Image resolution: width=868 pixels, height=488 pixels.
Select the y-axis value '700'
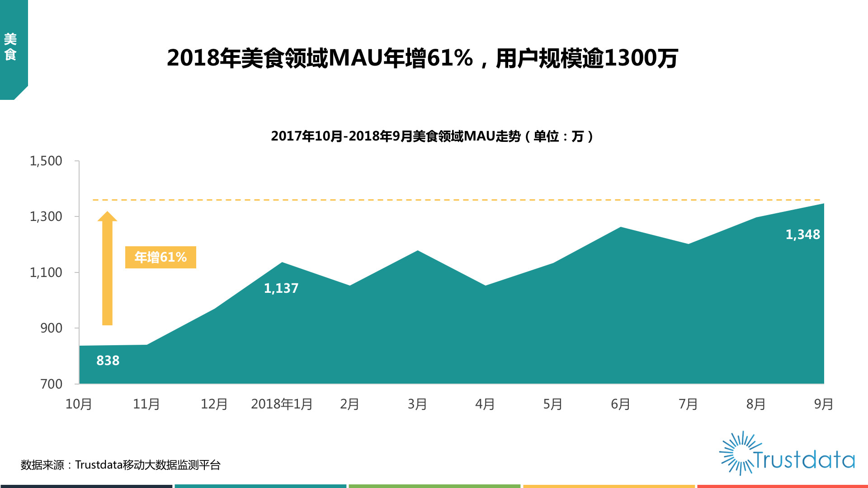click(x=52, y=384)
